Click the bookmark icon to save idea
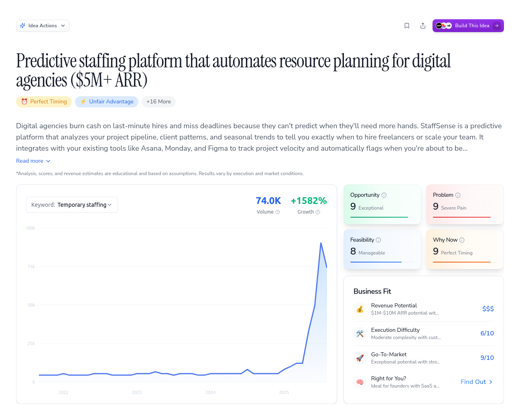 (407, 26)
